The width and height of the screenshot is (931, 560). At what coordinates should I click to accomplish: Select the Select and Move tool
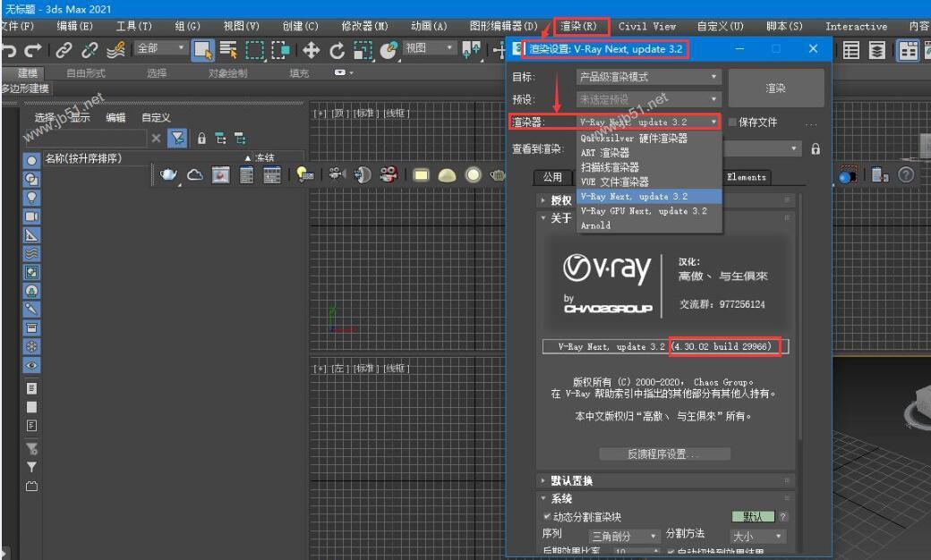pos(310,50)
